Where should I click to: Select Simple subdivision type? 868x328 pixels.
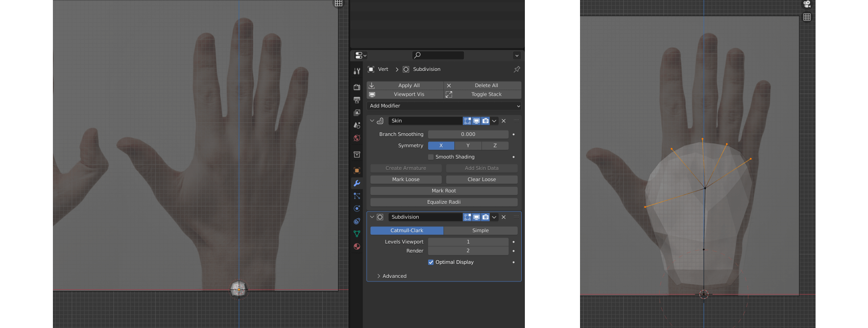pos(481,230)
